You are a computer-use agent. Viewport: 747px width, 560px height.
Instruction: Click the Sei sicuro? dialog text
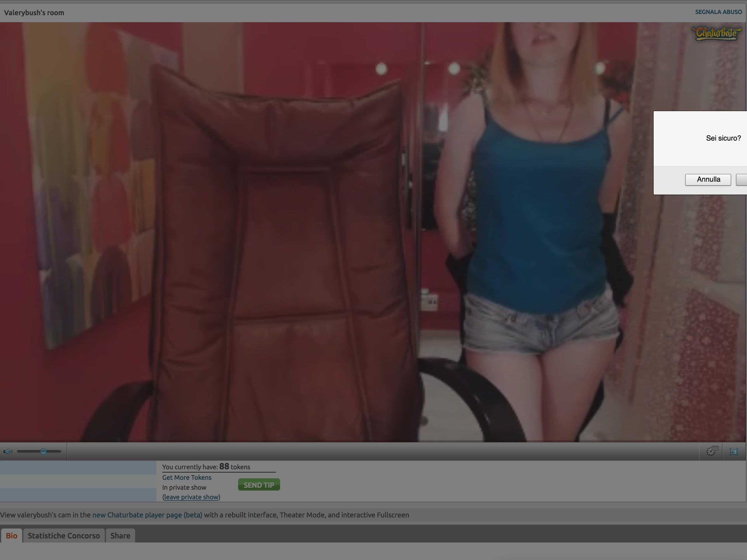[x=723, y=138]
